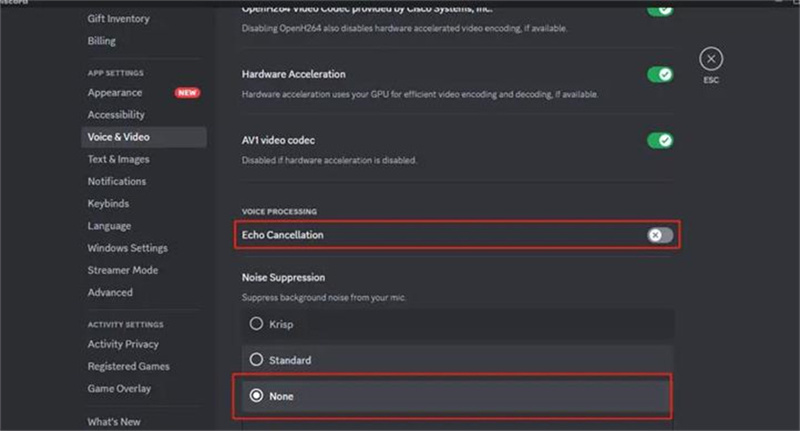Open Game Overlay settings
Viewport: 800px width, 431px height.
119,388
